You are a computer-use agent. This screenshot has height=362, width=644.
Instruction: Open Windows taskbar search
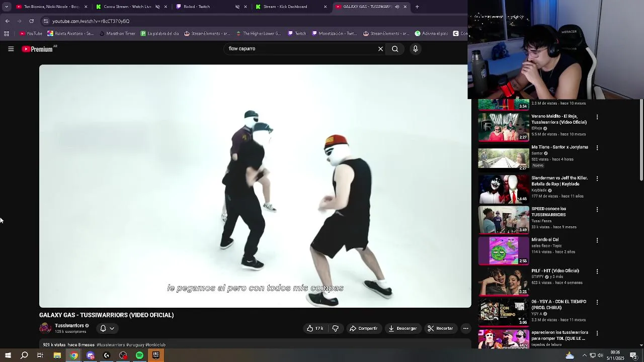pyautogui.click(x=24, y=355)
